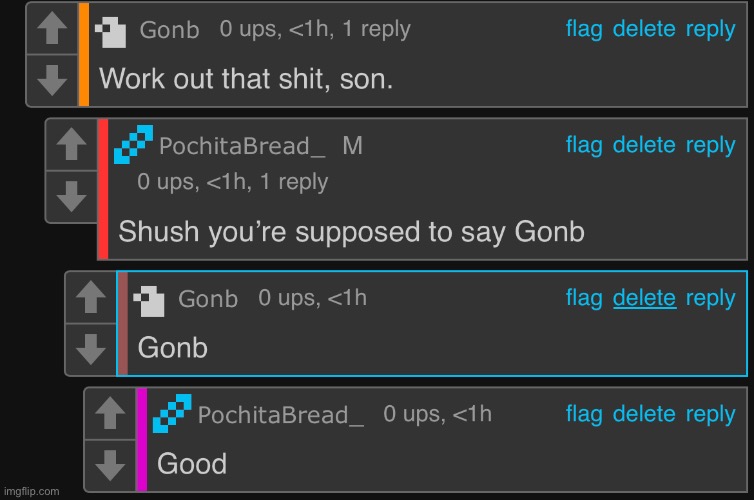The height and width of the screenshot is (500, 754).
Task: Click the imgflip.com watermark
Action: (x=31, y=491)
